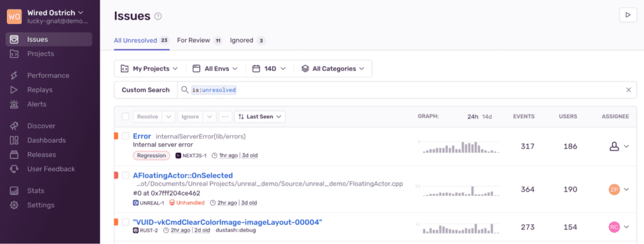Expand the My Projects filter dropdown
Viewport: 644px width, 244px height.
click(x=150, y=69)
